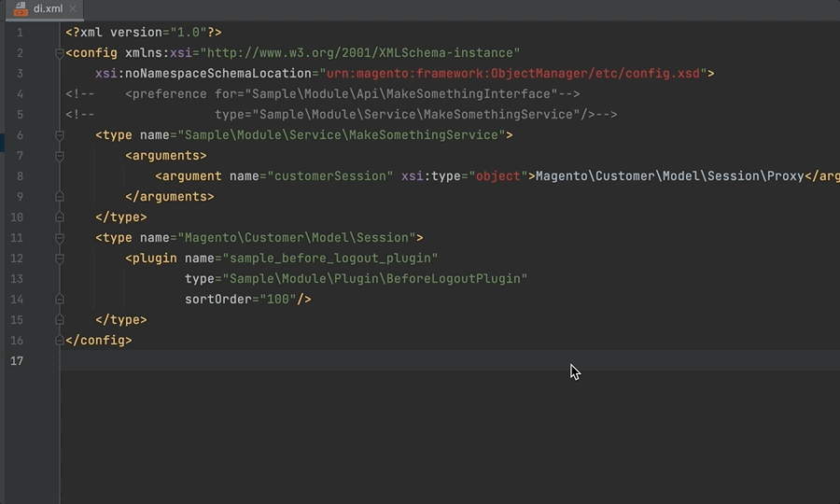Click the closing arguments fold marker on line 9
This screenshot has width=840, height=504.
pyautogui.click(x=60, y=197)
